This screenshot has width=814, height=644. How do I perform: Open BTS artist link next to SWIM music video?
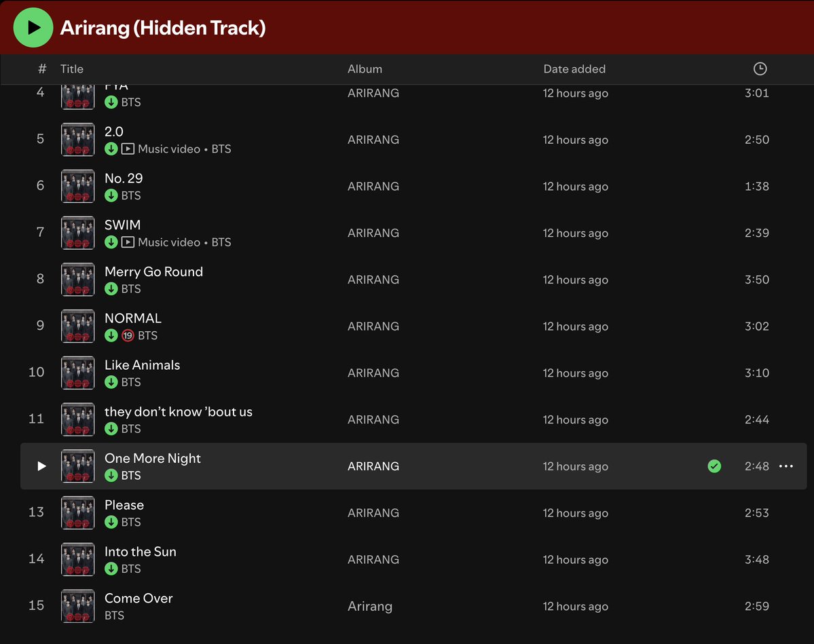pos(221,242)
